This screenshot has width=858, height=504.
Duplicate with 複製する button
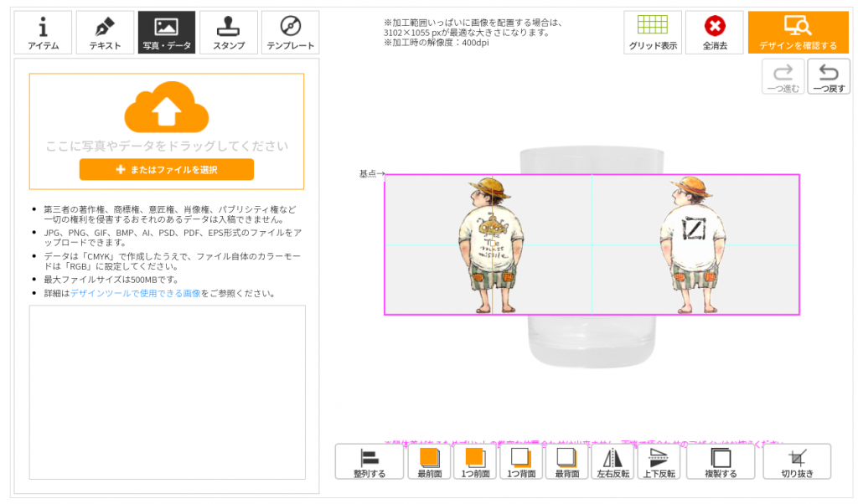tap(721, 462)
